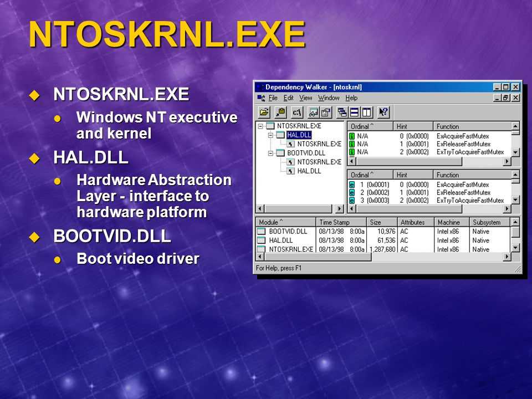
Task: Click the teal export icon for ordinal 3 (0x0003)
Action: 352,201
